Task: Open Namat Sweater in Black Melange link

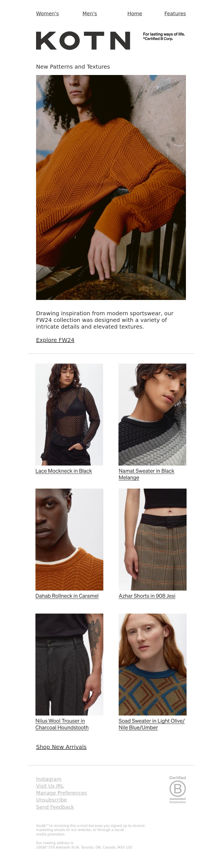Action: [147, 474]
